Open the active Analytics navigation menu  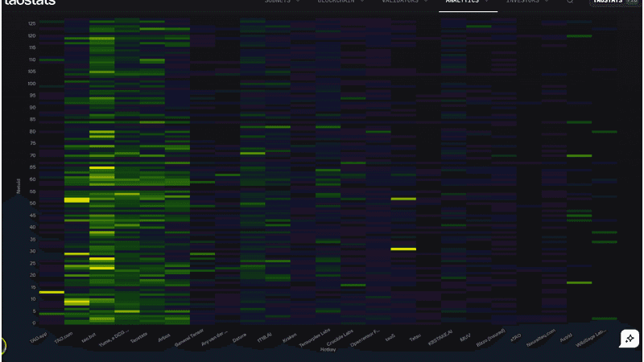(x=462, y=2)
